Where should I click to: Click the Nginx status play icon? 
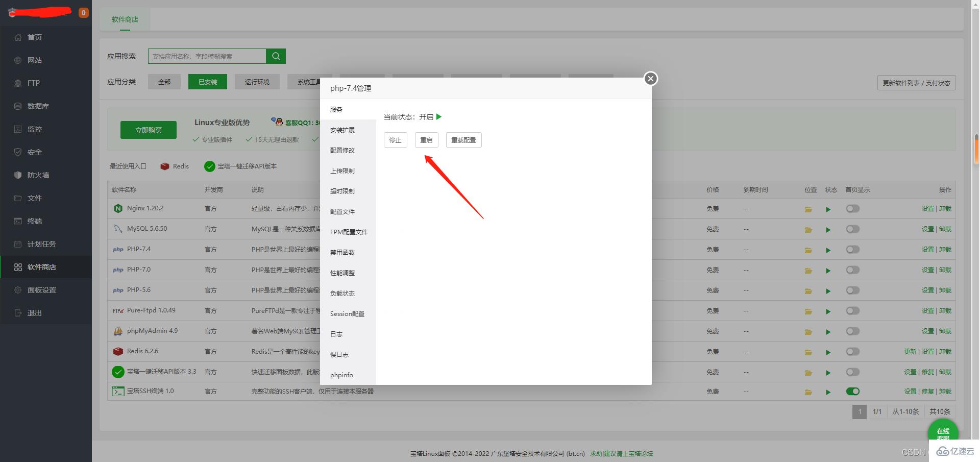pos(828,209)
